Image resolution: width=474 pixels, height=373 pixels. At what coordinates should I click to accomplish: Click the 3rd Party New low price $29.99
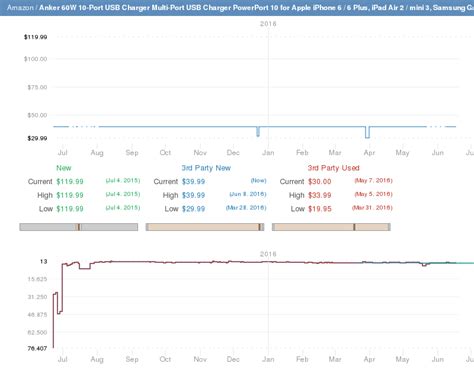pos(193,209)
